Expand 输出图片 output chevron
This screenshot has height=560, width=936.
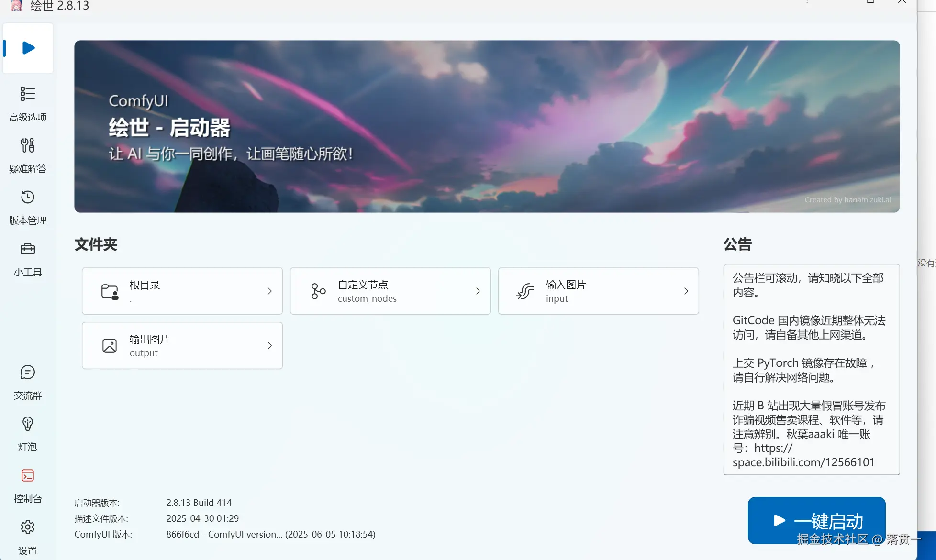click(x=270, y=345)
